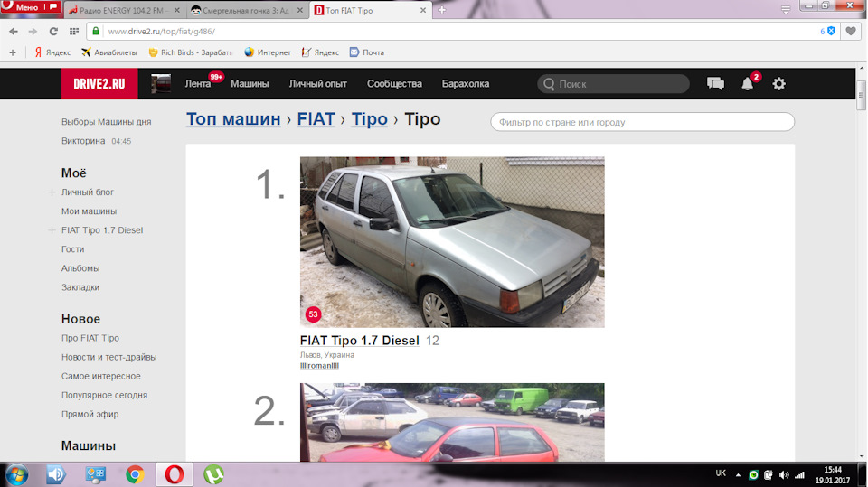Click country or city filter field

[642, 122]
